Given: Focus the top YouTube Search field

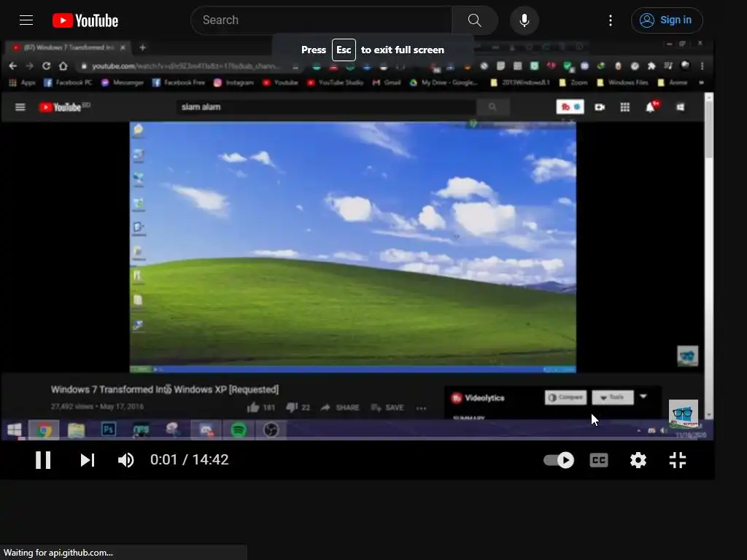Looking at the screenshot, I should (x=321, y=20).
